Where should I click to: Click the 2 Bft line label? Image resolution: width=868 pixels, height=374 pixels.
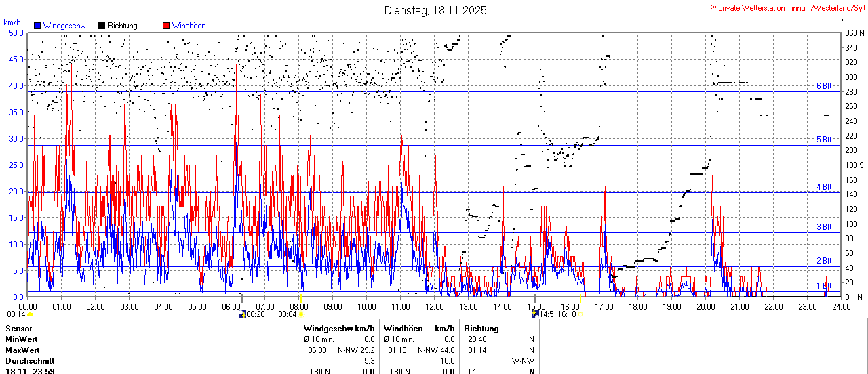click(x=824, y=261)
